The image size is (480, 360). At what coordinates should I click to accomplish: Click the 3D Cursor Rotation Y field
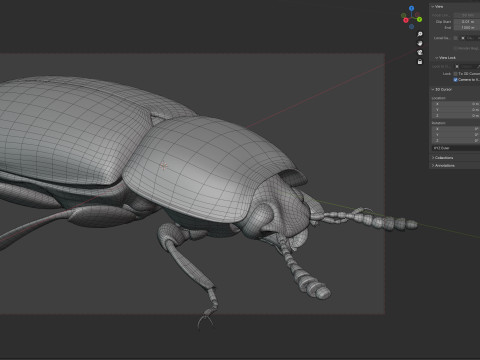(456, 135)
